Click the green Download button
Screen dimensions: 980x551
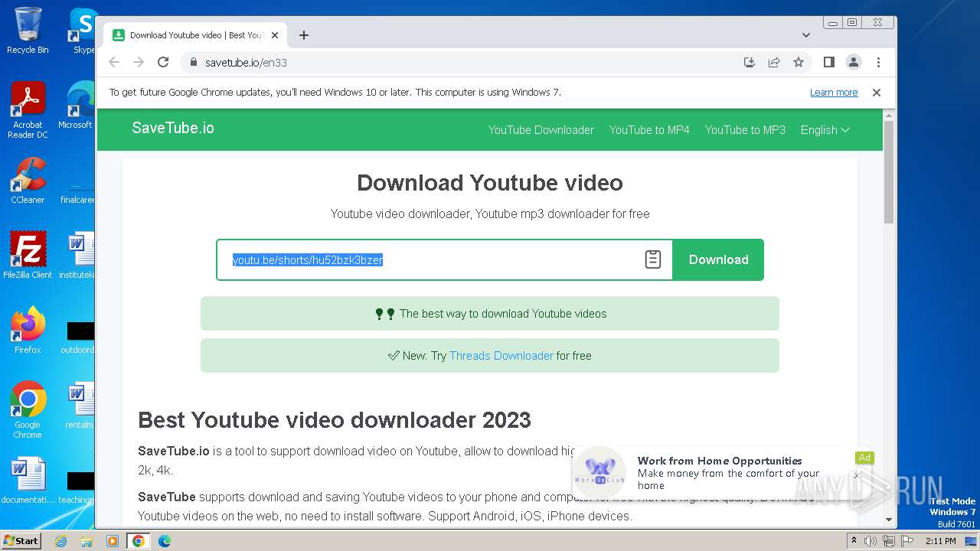718,259
